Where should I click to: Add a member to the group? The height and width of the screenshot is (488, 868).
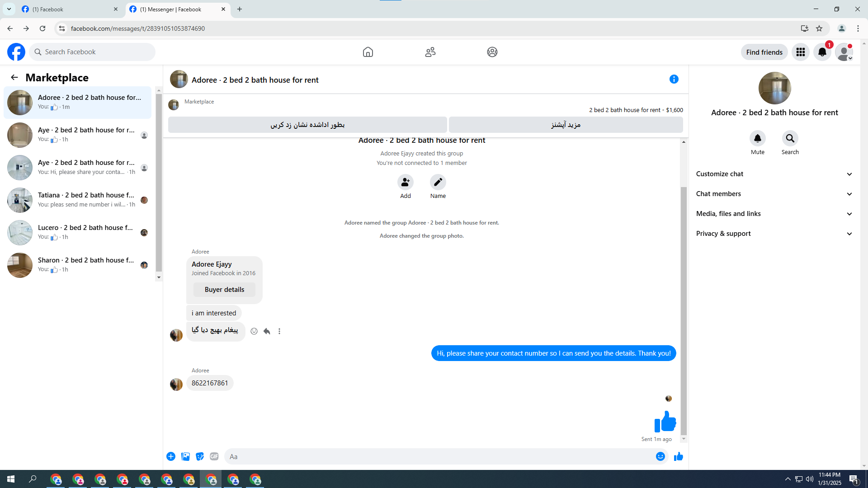[406, 182]
